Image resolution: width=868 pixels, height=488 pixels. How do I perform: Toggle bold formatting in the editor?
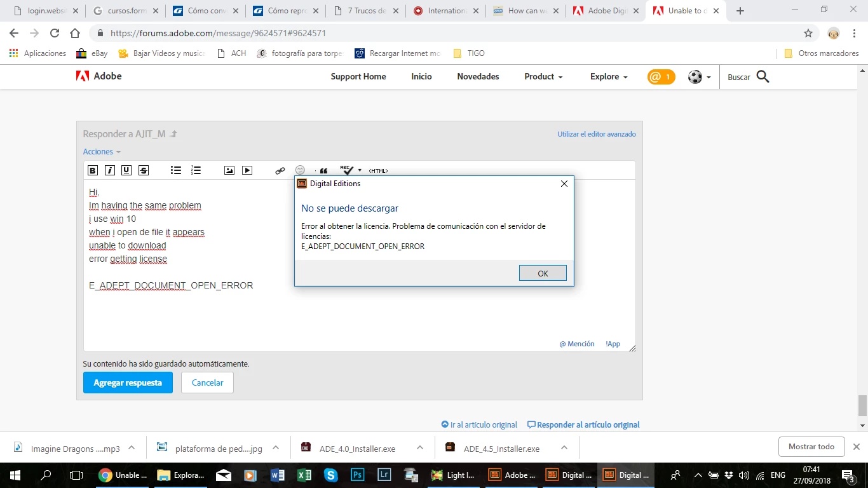93,170
